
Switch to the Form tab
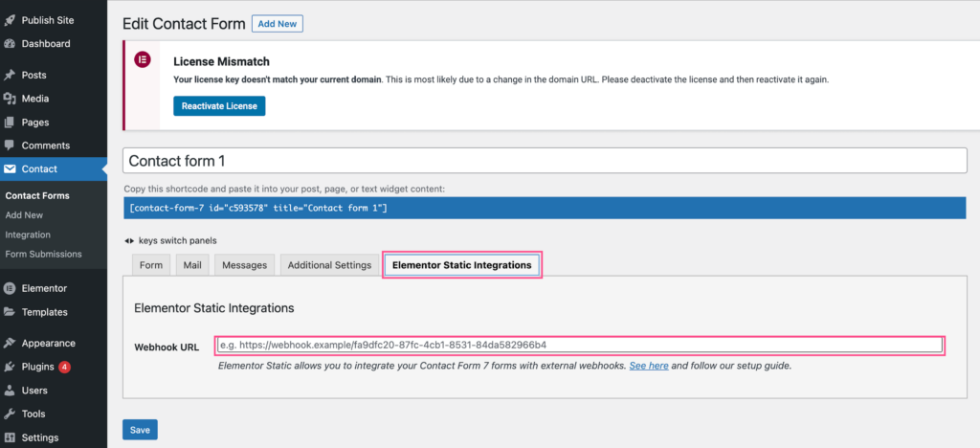click(150, 265)
